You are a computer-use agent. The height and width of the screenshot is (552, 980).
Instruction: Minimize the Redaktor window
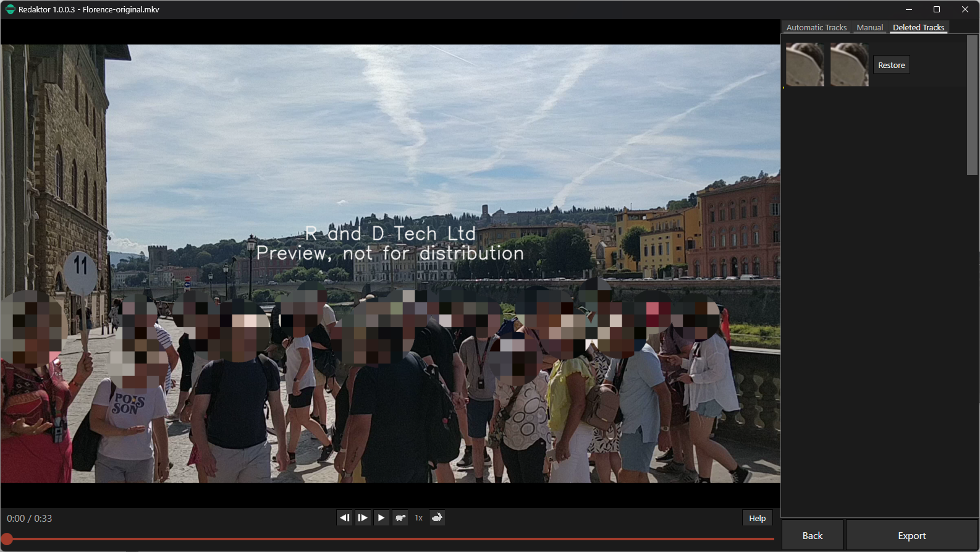[909, 9]
